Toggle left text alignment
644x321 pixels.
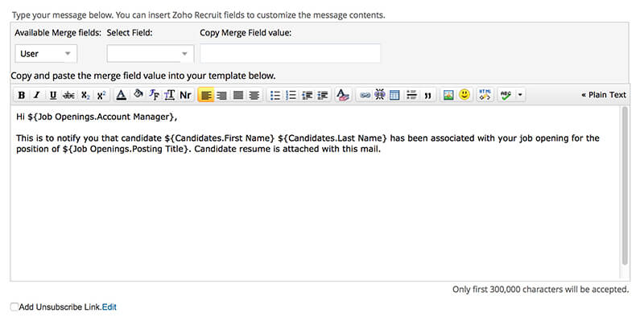206,95
